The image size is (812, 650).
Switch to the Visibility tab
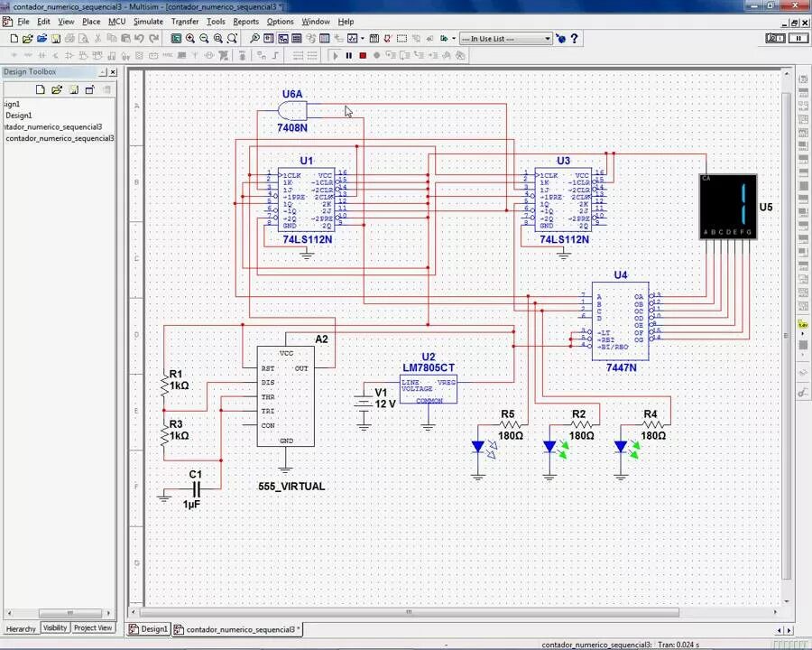pos(55,627)
